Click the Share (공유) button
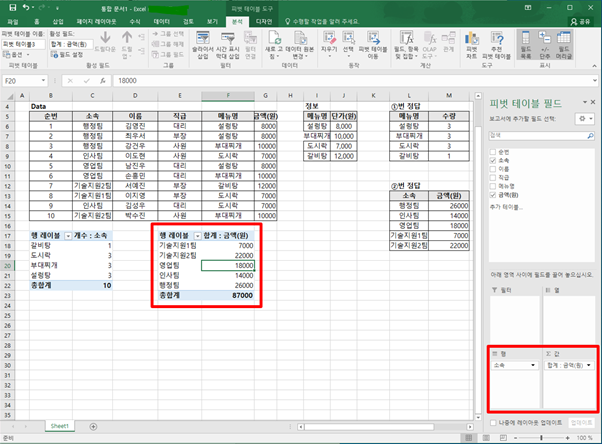This screenshot has width=602, height=444. point(580,22)
